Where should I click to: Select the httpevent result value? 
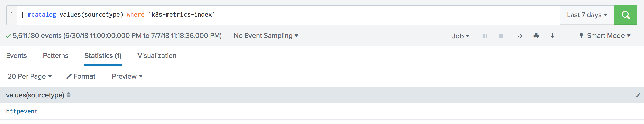click(22, 111)
